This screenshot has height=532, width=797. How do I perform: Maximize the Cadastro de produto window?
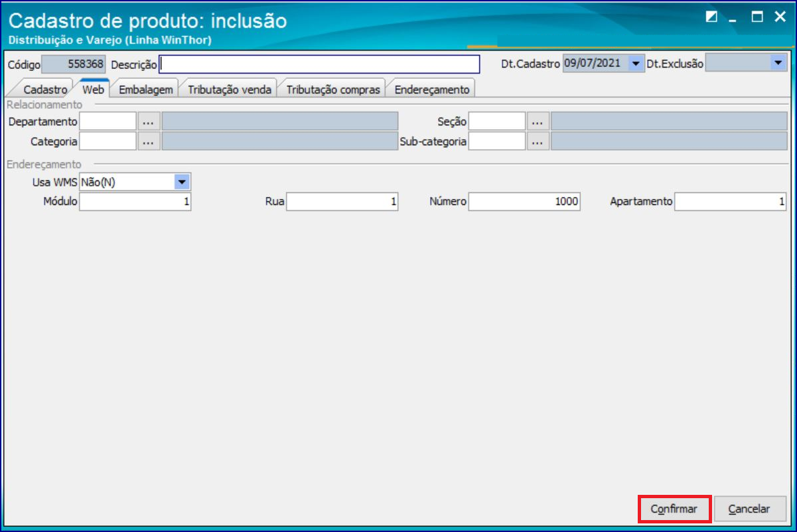(756, 18)
